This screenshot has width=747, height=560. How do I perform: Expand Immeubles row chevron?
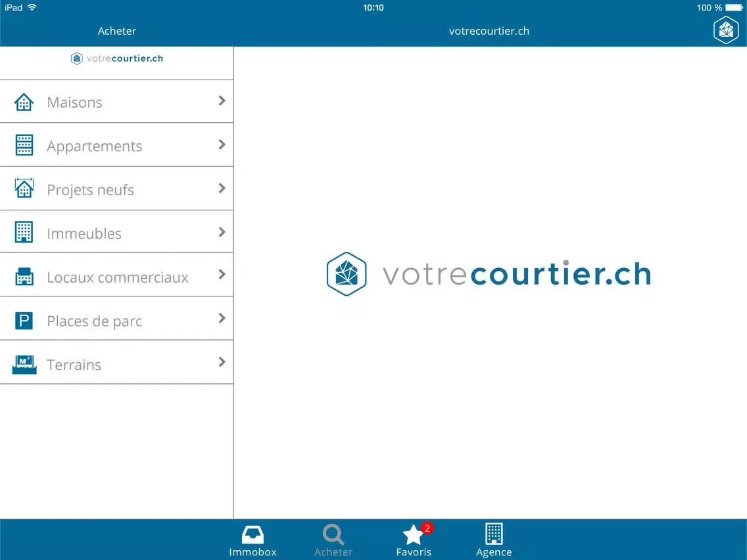coord(222,232)
